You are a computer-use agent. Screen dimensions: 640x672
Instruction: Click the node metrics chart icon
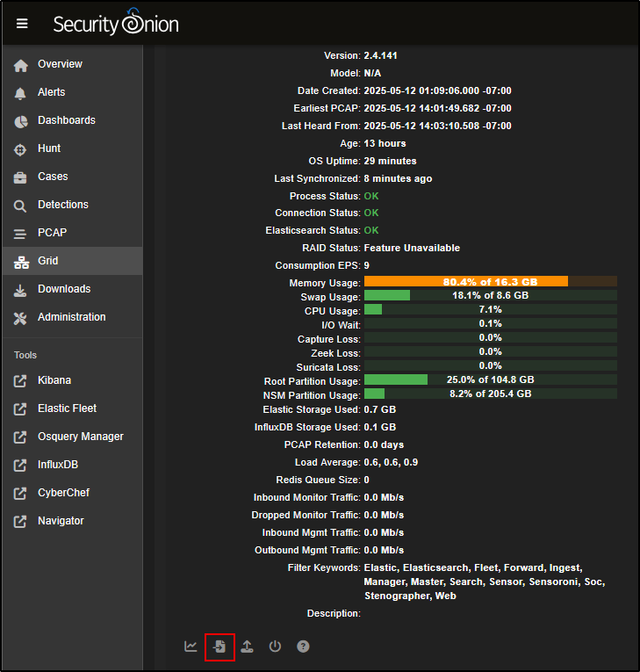pos(191,647)
